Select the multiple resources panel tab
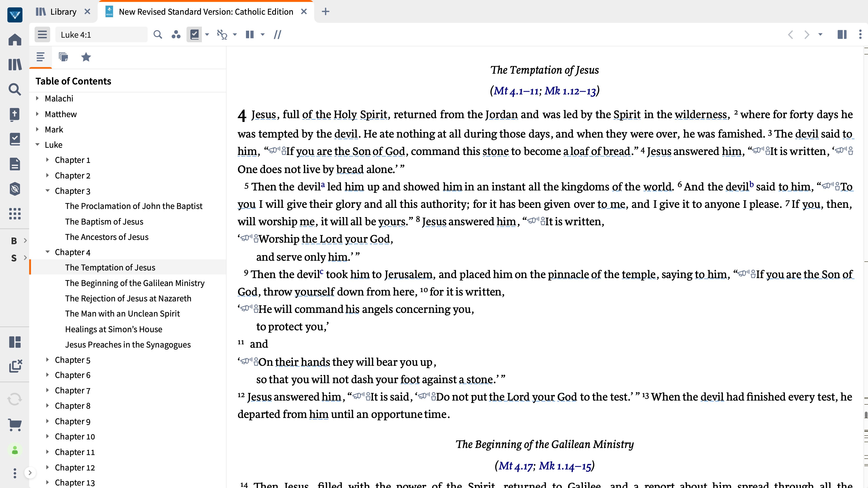868x488 pixels. [63, 57]
